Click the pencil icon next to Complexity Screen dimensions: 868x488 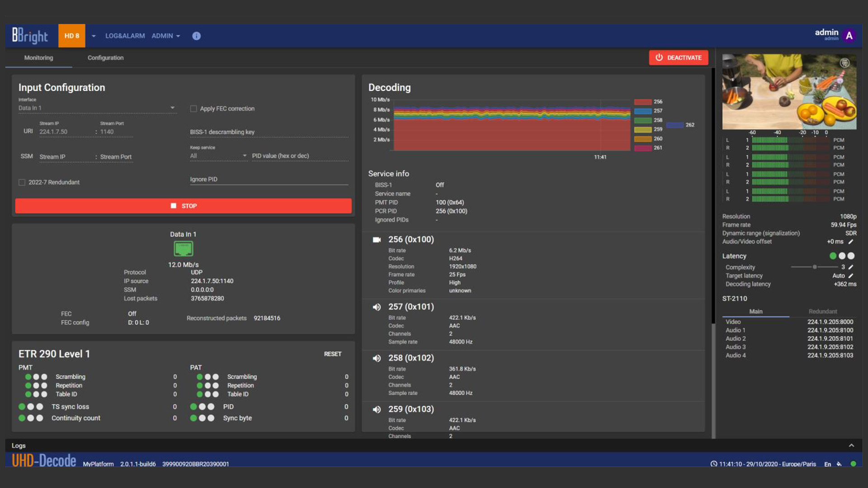(x=851, y=267)
